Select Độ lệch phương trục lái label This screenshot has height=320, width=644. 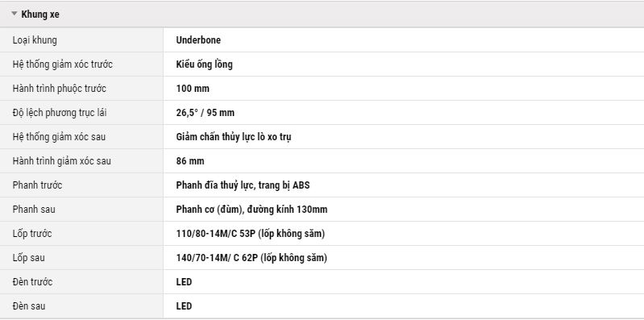pyautogui.click(x=60, y=113)
